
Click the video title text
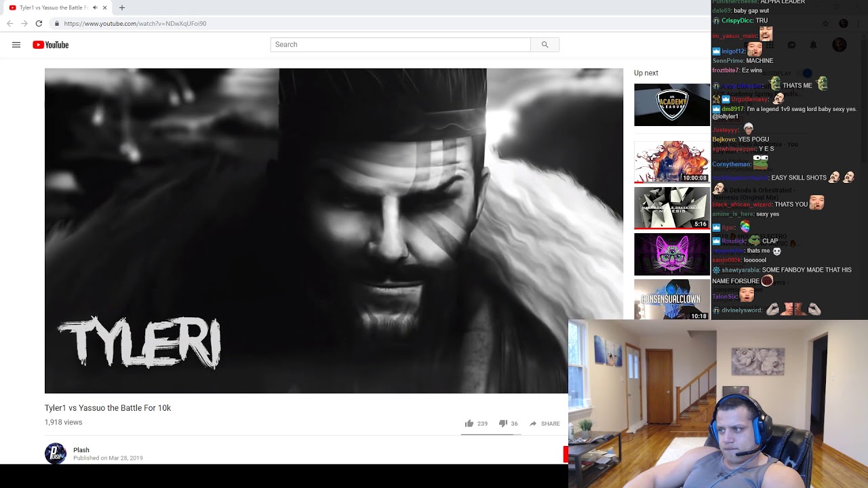[108, 408]
